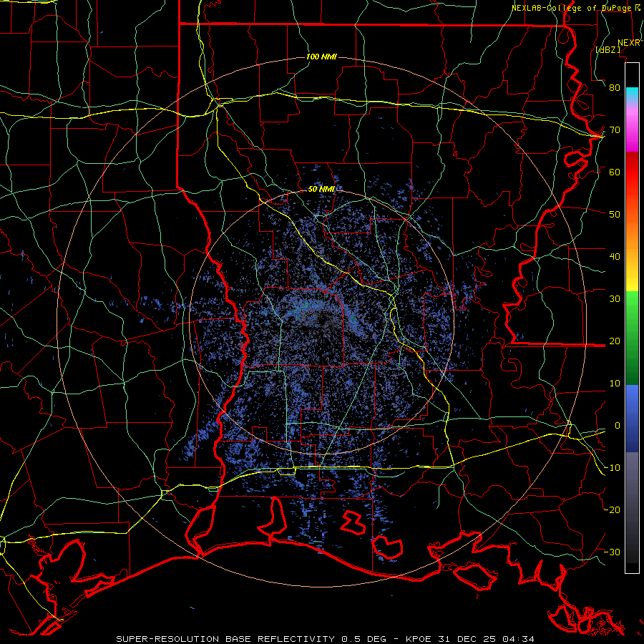The height and width of the screenshot is (644, 644).
Task: Click the 80 value on the dBZ scale
Action: [615, 87]
